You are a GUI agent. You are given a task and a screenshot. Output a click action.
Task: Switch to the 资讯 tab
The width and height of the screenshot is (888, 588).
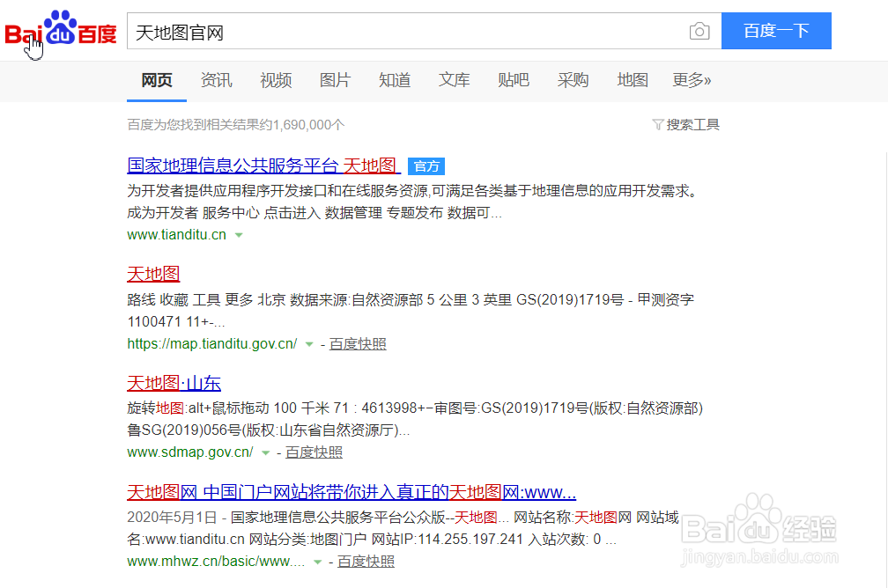click(x=217, y=80)
